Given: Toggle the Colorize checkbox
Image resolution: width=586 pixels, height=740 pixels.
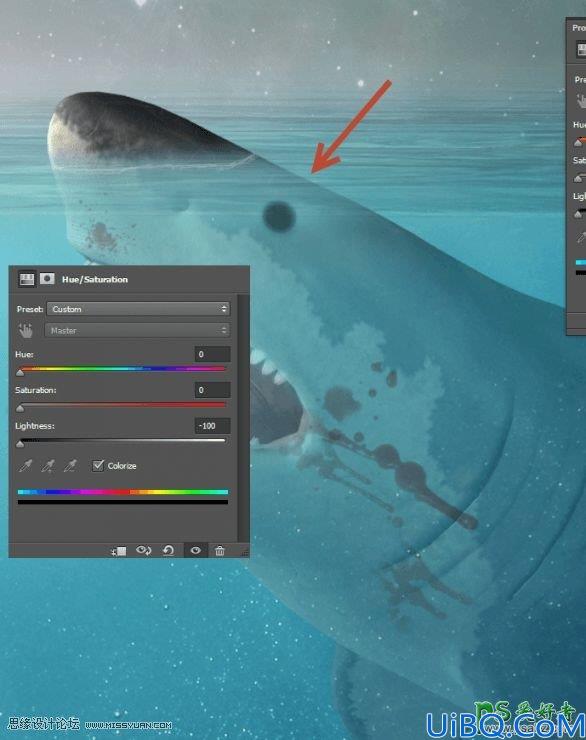Looking at the screenshot, I should 98,466.
